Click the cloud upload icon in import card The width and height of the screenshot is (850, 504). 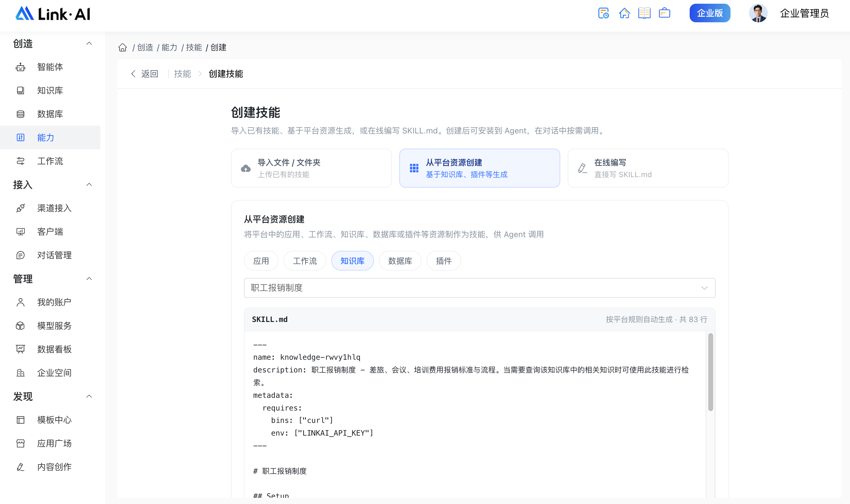pos(245,168)
